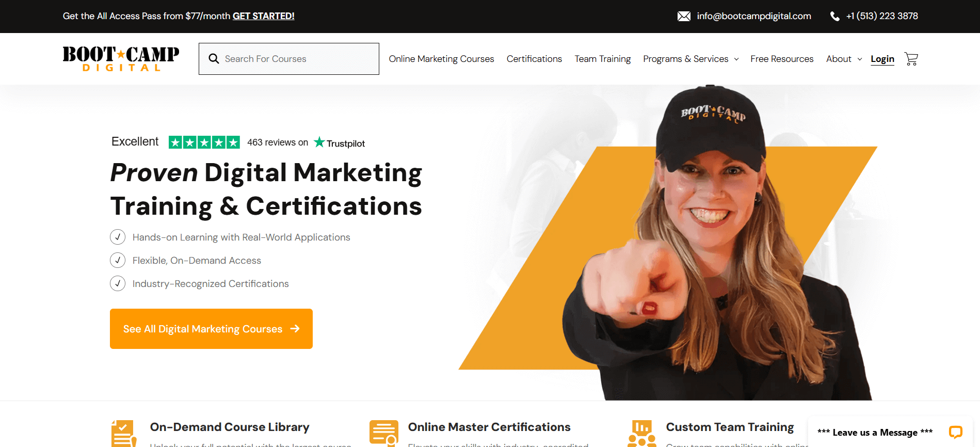Screen dimensions: 980x447
Task: Click the GET STARTED! link
Action: tap(264, 16)
